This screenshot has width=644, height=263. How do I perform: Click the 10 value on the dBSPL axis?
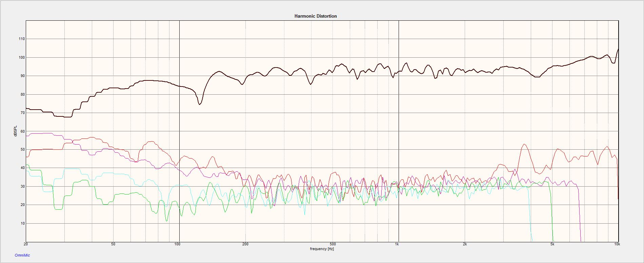[23, 223]
